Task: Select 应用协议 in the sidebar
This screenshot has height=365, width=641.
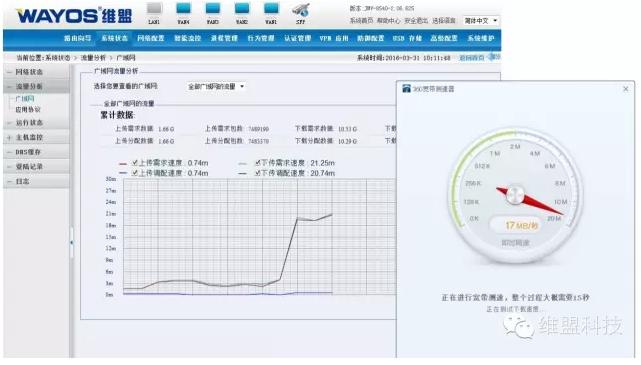Action: click(28, 110)
